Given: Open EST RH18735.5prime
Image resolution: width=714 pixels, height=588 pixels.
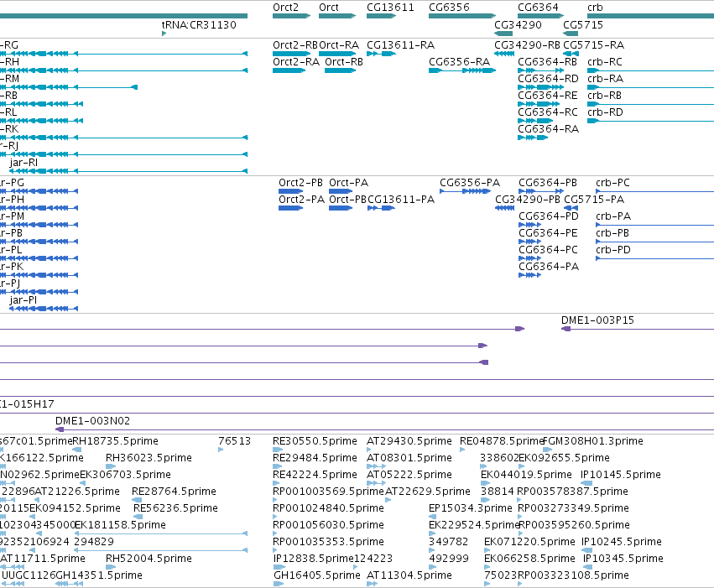Looking at the screenshot, I should click(x=76, y=450).
